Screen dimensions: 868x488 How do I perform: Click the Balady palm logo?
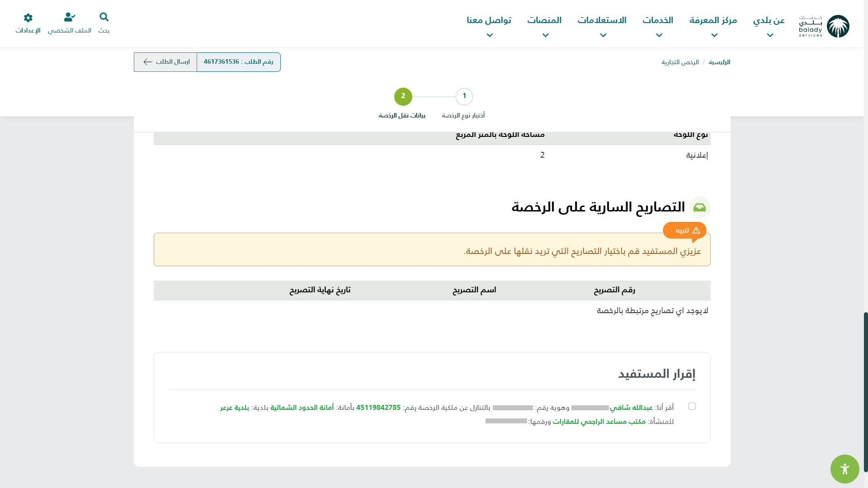click(x=838, y=26)
